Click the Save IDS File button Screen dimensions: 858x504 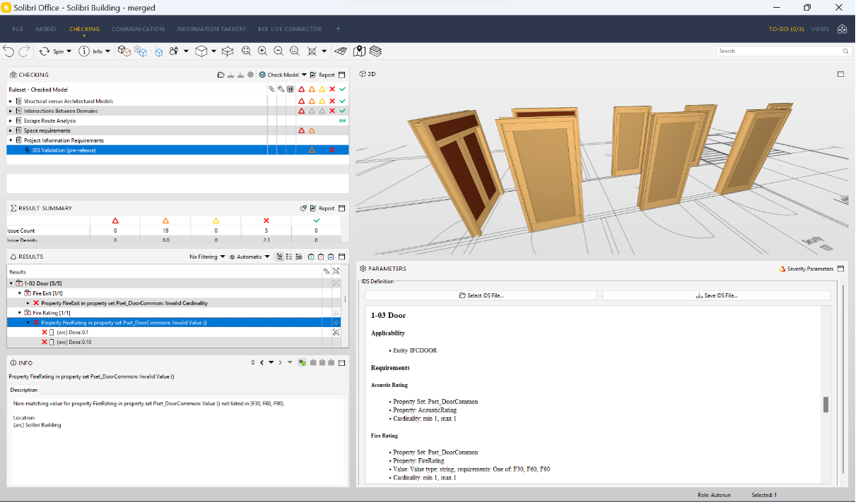[x=716, y=295]
